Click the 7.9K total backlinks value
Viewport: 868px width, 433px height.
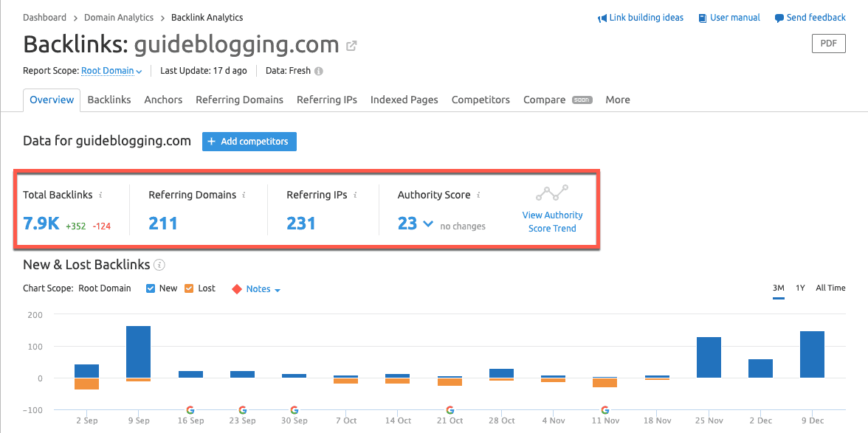coord(41,224)
